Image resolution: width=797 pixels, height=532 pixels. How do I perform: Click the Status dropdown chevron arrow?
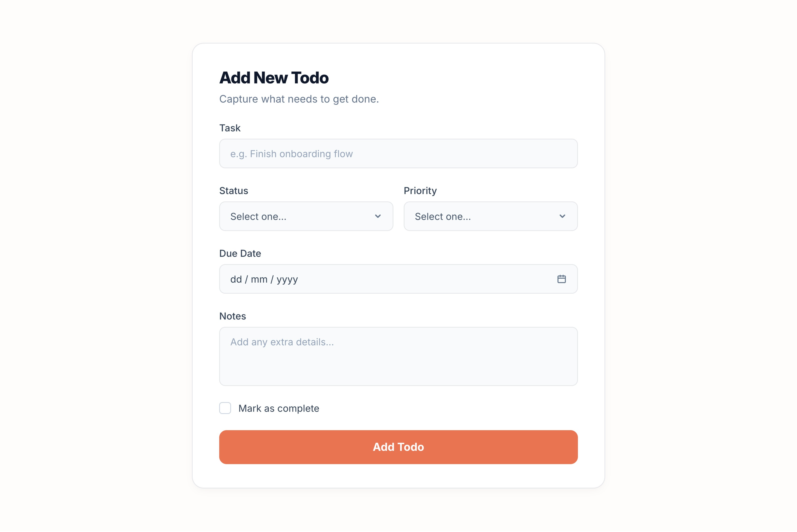pyautogui.click(x=378, y=216)
